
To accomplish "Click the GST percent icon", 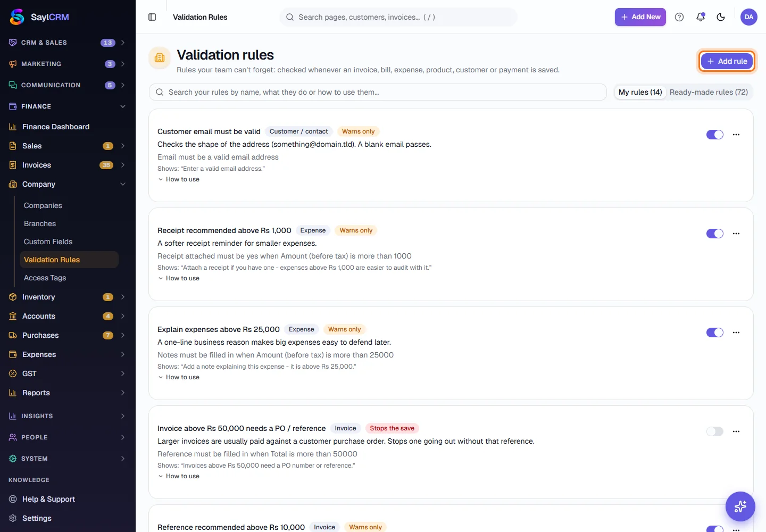I will 13,373.
